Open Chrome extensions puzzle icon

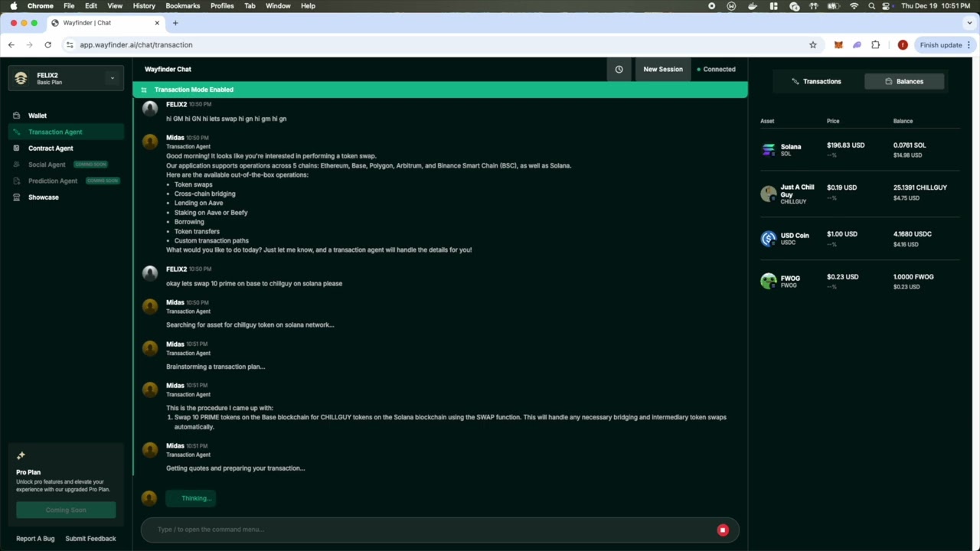(x=876, y=45)
